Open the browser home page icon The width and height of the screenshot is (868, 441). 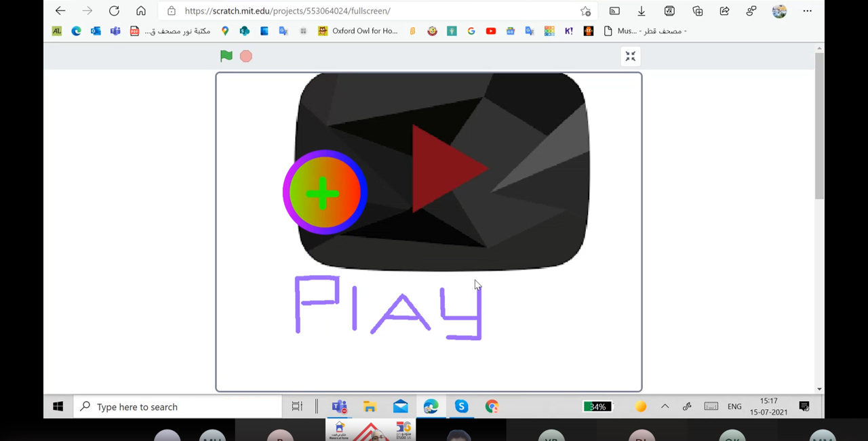point(141,11)
